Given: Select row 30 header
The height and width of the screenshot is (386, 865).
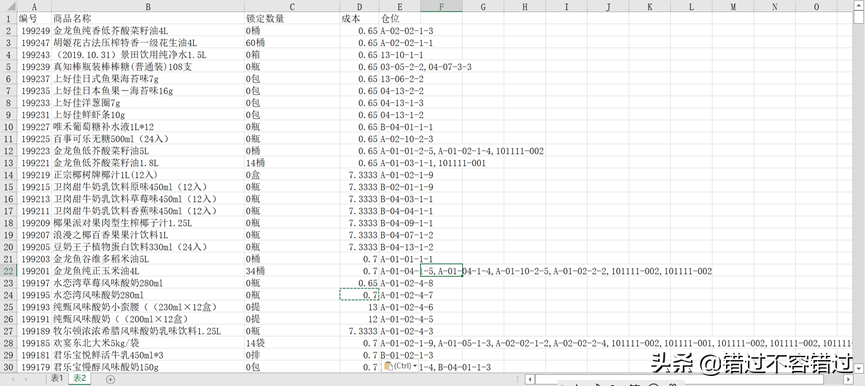Looking at the screenshot, I should coord(8,367).
